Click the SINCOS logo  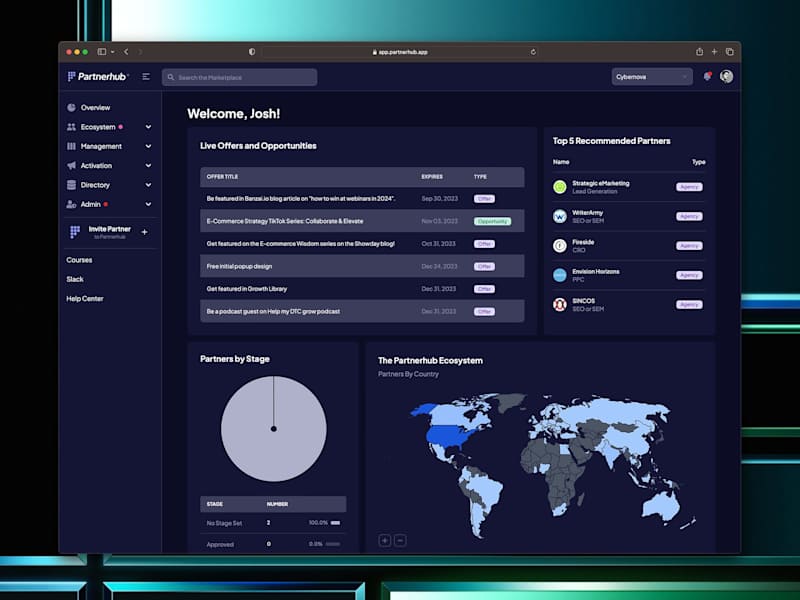(x=560, y=305)
